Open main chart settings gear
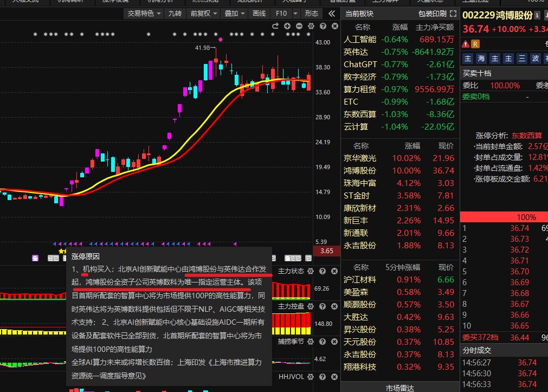Viewport: 548px width, 392px height. click(x=311, y=26)
